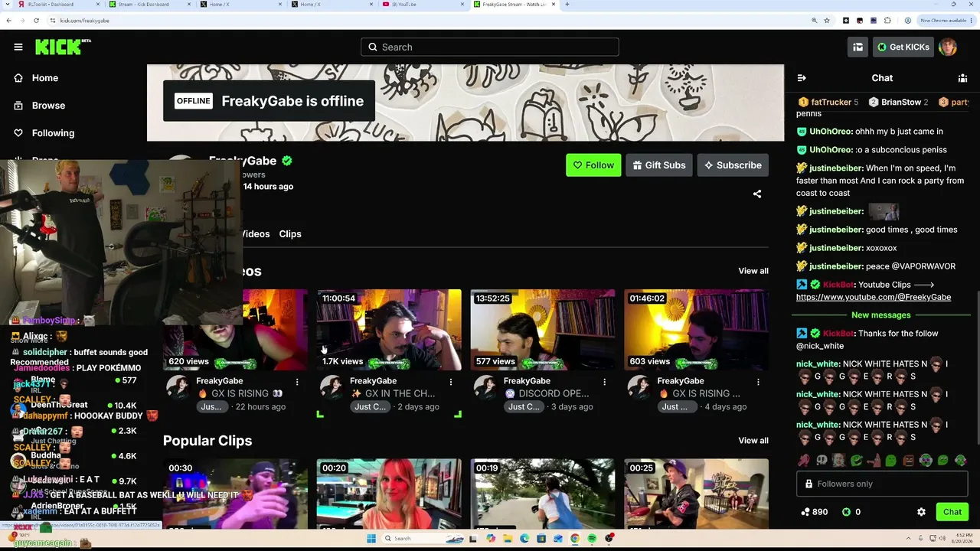Click the 890 channel points icon
This screenshot has width=980, height=551.
tap(805, 512)
